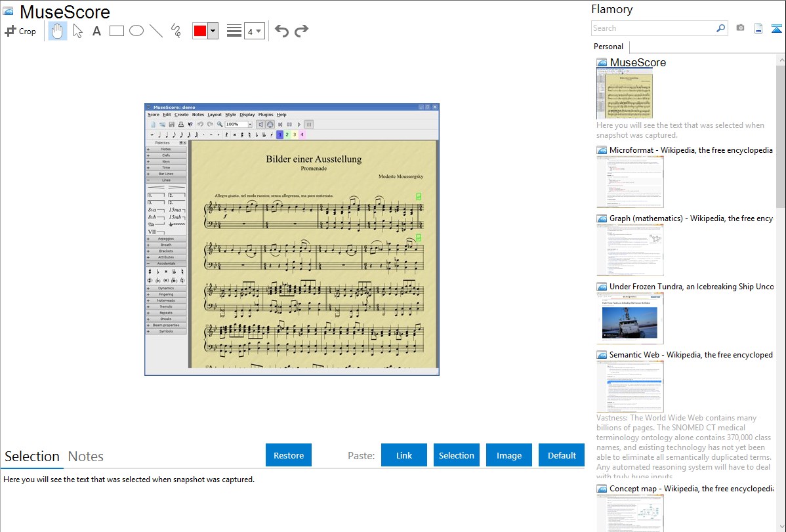The width and height of the screenshot is (786, 532).
Task: Open the line thickness dropdown
Action: tap(254, 31)
